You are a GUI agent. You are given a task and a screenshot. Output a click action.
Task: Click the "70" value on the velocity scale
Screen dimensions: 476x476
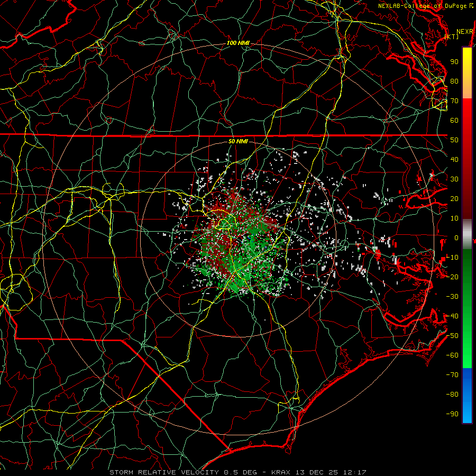[454, 101]
